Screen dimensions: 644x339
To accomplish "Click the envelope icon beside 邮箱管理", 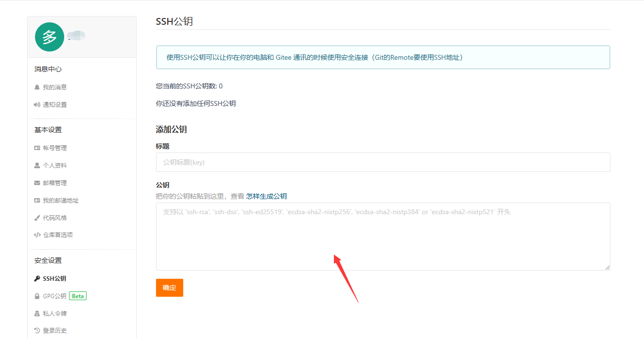I will pyautogui.click(x=37, y=183).
